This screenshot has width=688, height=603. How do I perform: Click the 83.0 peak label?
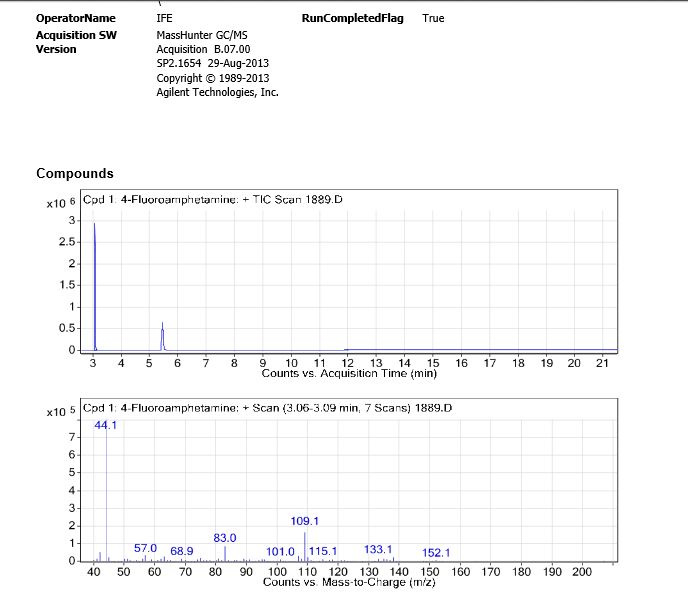click(225, 538)
